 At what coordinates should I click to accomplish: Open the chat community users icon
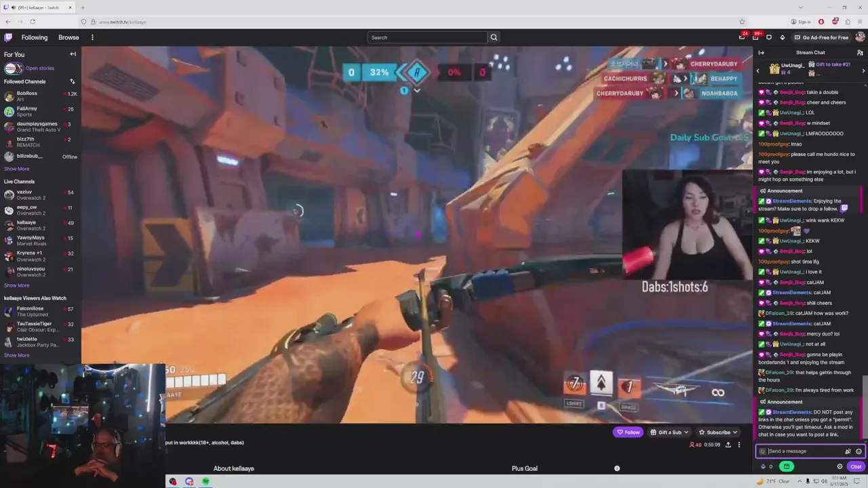(x=860, y=52)
